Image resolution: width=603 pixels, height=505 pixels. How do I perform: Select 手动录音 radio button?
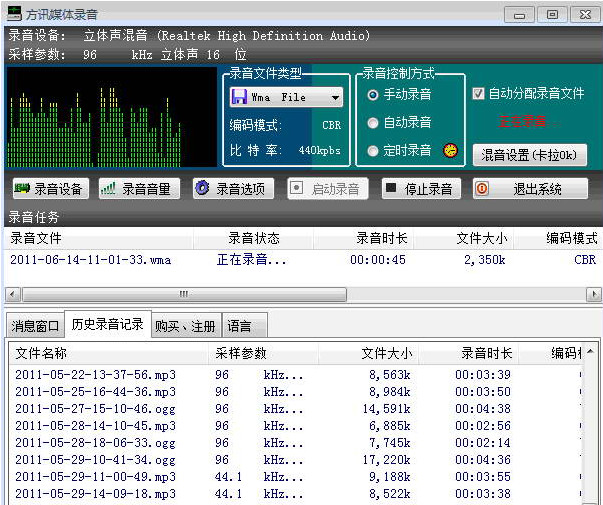click(x=372, y=94)
